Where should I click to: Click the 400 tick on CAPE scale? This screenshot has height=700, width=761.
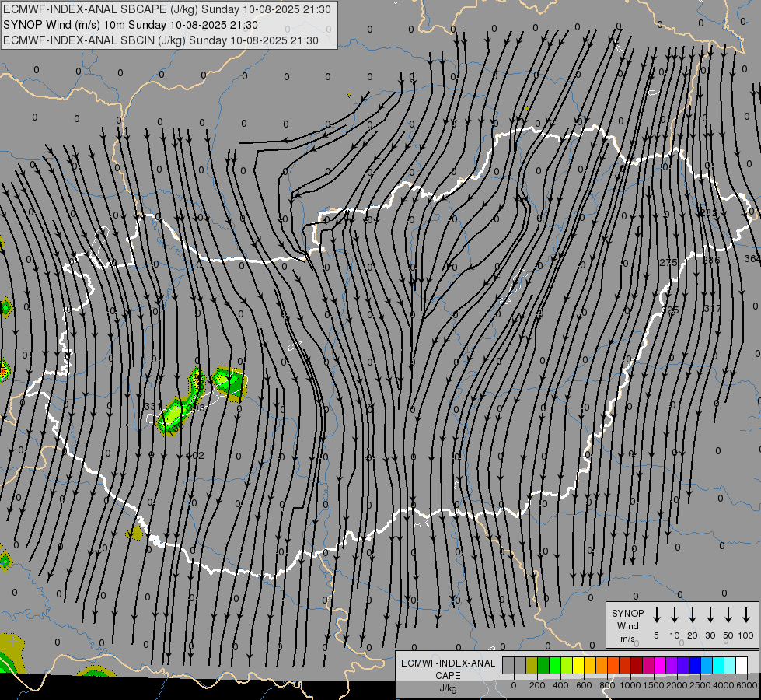coord(560,685)
